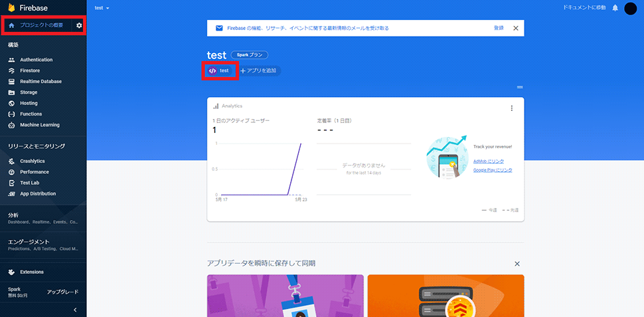Click the 1日のアクティブユーザー label

241,122
